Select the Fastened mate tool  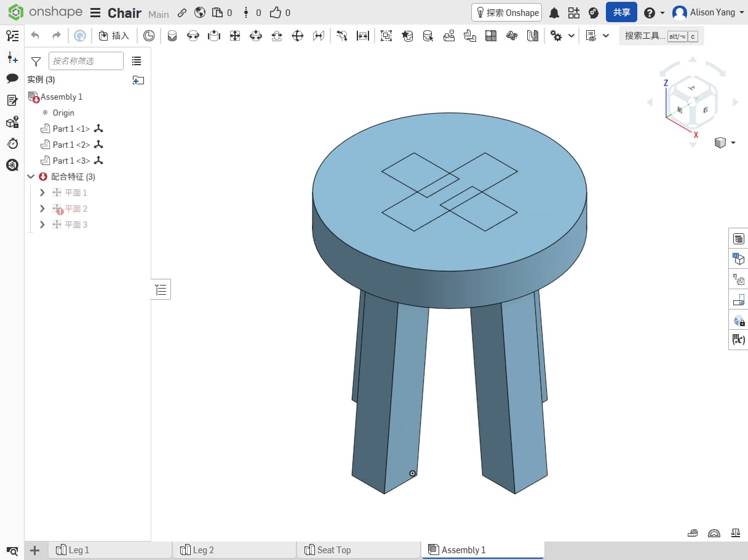(x=172, y=36)
